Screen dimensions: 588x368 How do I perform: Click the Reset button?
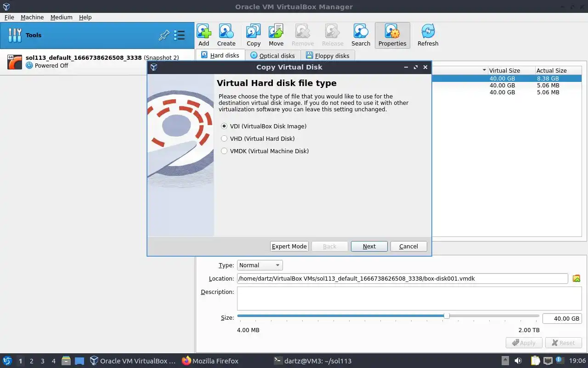pos(563,343)
